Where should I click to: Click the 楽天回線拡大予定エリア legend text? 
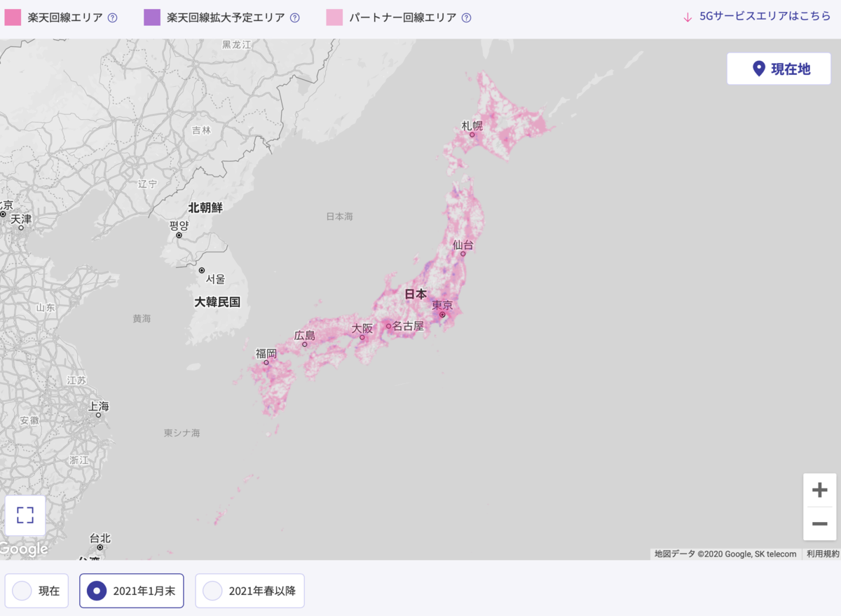point(226,18)
